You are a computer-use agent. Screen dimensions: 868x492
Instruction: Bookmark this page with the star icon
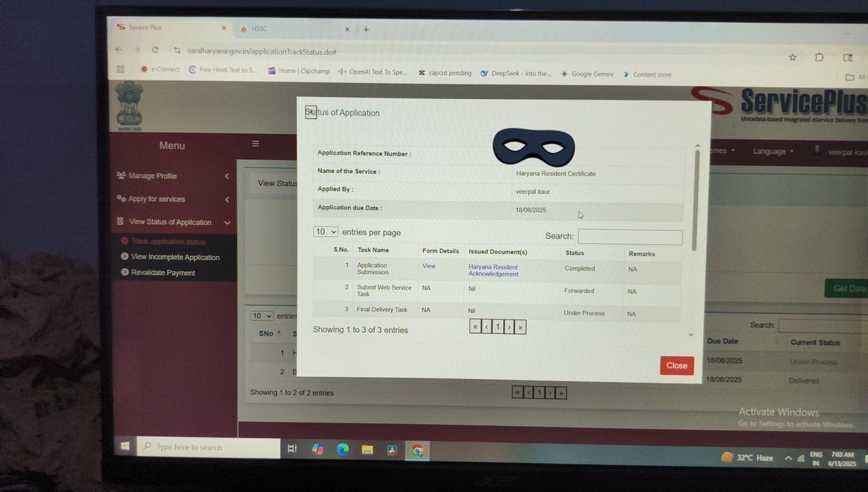(793, 57)
